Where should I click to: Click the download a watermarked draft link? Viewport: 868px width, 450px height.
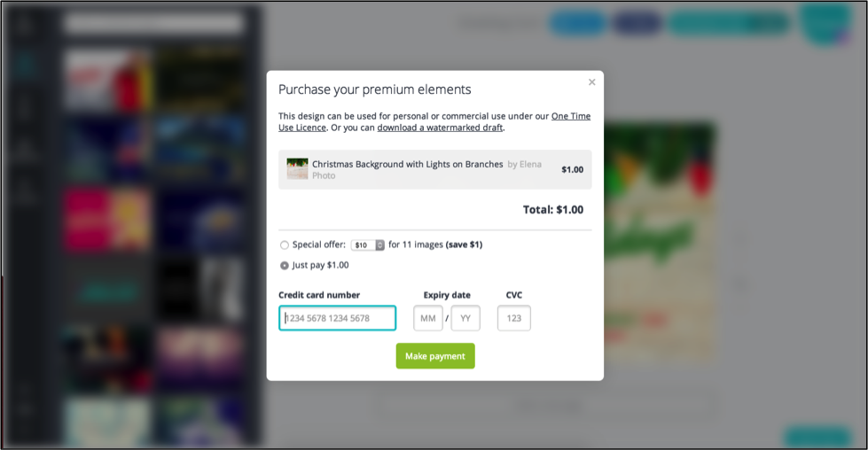(x=440, y=128)
